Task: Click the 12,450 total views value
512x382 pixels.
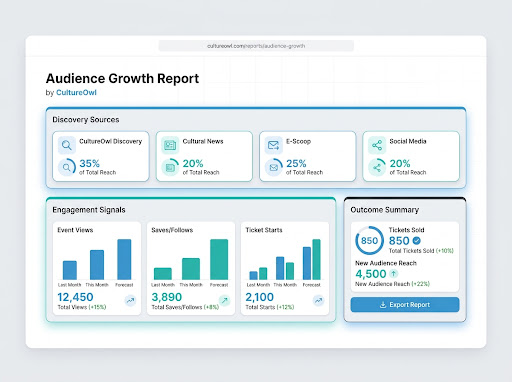Action: click(x=75, y=297)
